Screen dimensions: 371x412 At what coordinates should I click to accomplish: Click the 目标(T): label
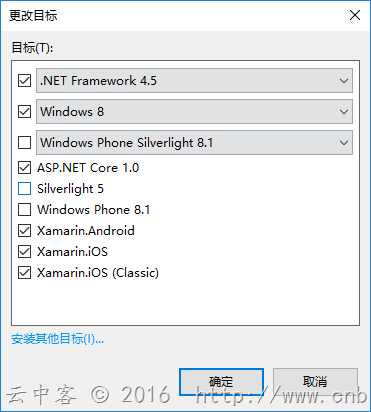pos(32,48)
